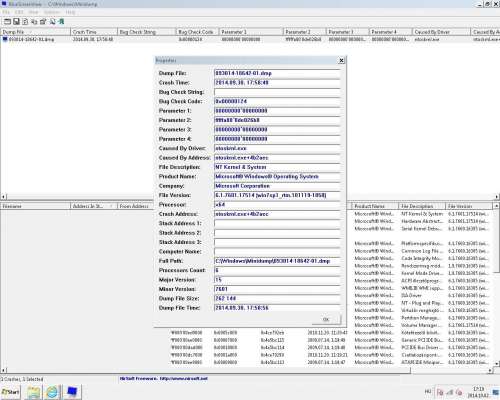Sort lower pane by File Version column header
The height and width of the screenshot is (400, 500).
click(x=469, y=206)
